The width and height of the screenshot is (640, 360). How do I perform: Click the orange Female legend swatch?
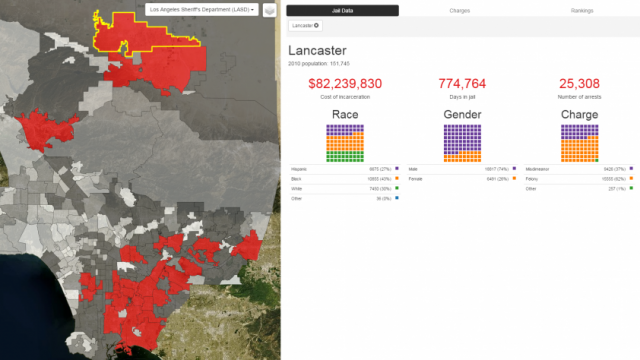click(x=514, y=178)
